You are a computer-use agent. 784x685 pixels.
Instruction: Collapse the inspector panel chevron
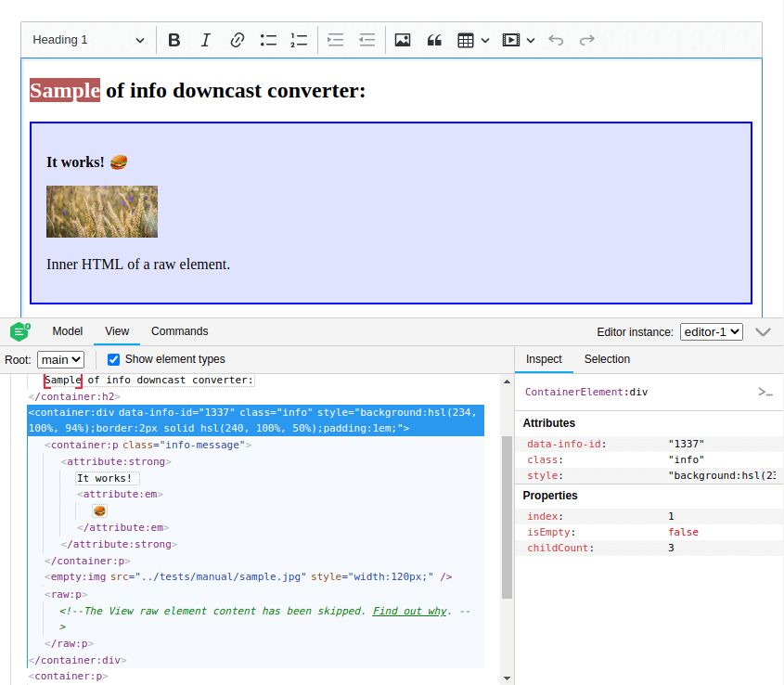pos(764,331)
